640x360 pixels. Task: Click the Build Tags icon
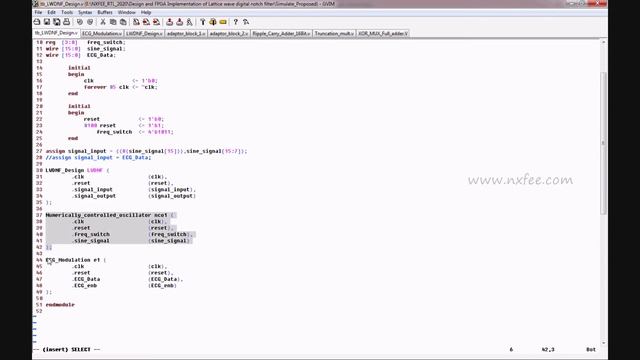click(213, 22)
